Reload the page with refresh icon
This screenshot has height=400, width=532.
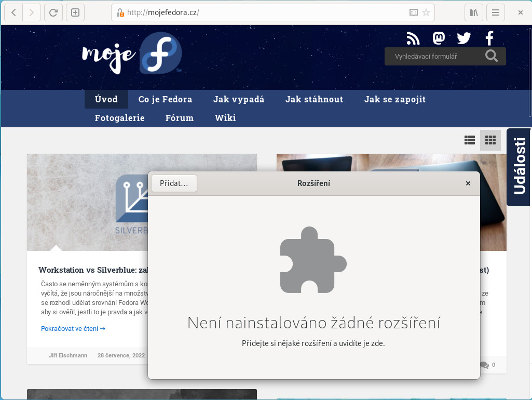click(x=53, y=12)
